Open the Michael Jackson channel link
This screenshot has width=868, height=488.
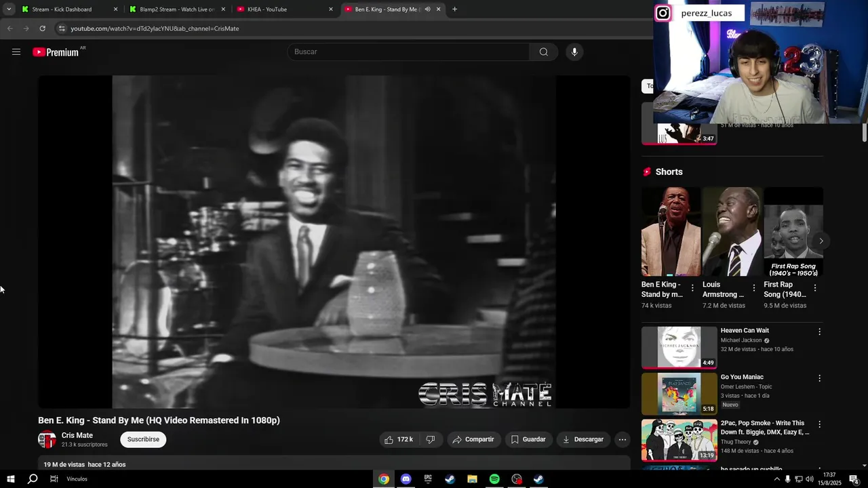click(741, 340)
